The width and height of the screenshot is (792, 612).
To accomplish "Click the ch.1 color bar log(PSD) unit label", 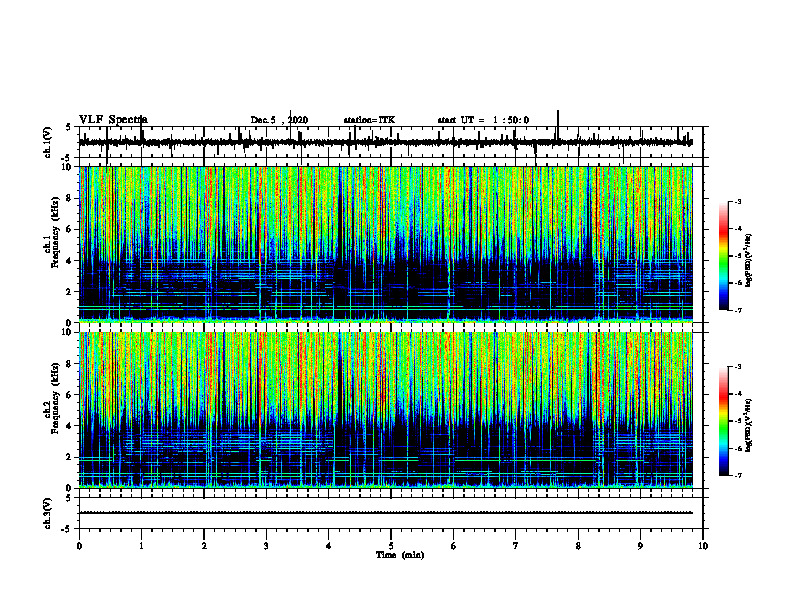I will [750, 261].
